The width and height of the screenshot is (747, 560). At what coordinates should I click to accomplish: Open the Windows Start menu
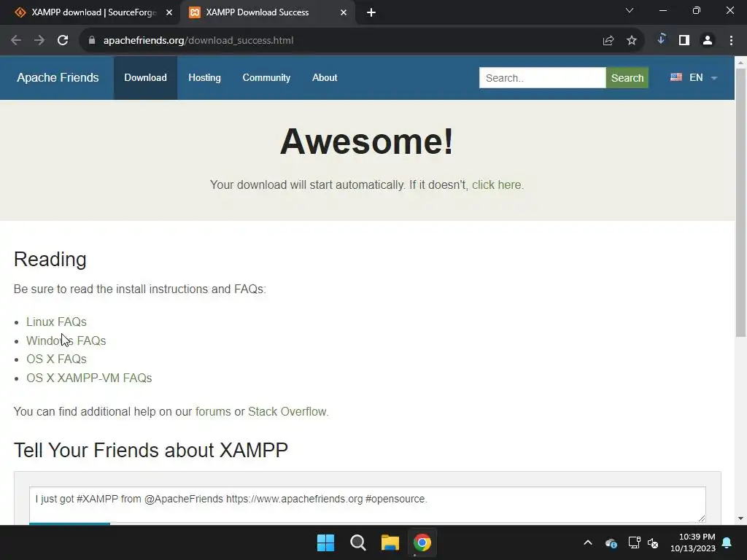pos(326,542)
